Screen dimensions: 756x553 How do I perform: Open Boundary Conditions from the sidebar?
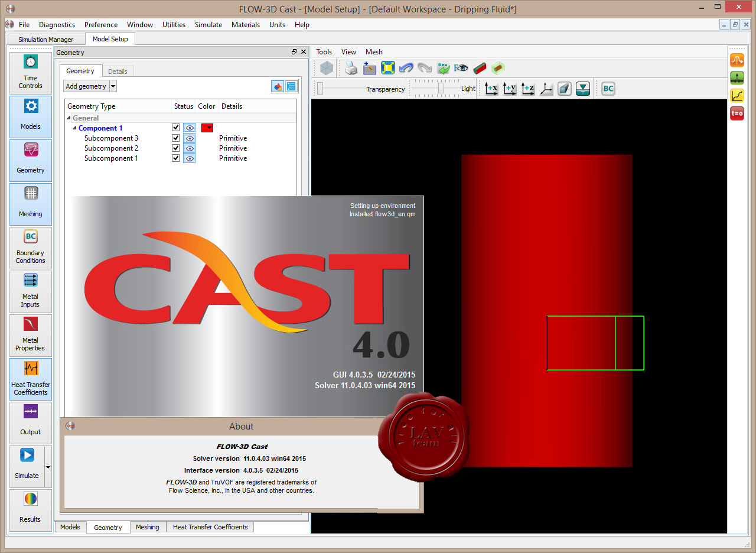(30, 248)
